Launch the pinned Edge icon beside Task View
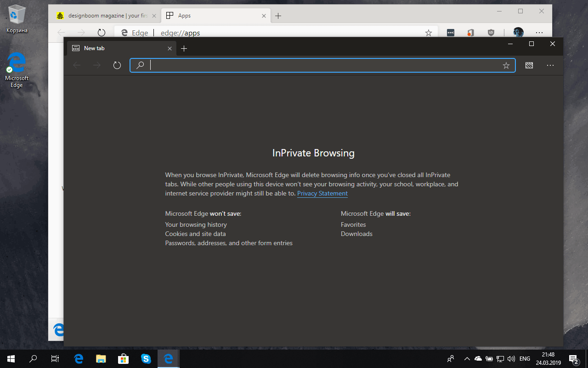 coord(79,359)
